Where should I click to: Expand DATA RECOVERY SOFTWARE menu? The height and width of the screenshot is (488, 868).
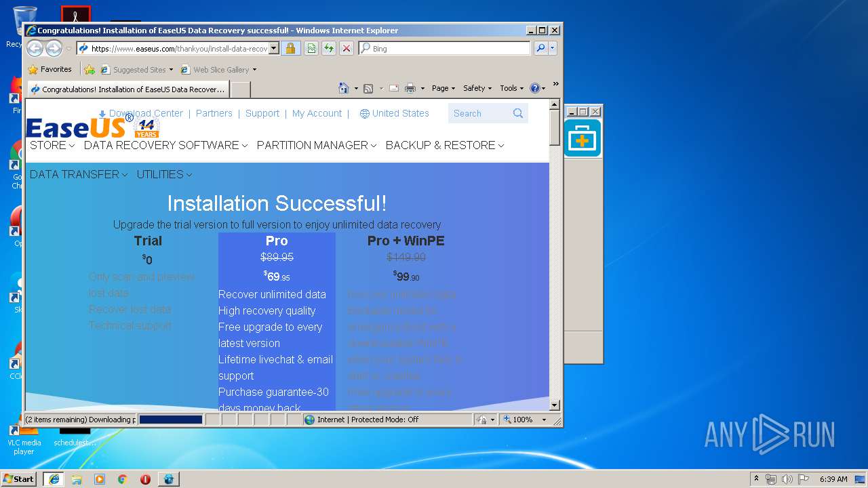166,145
